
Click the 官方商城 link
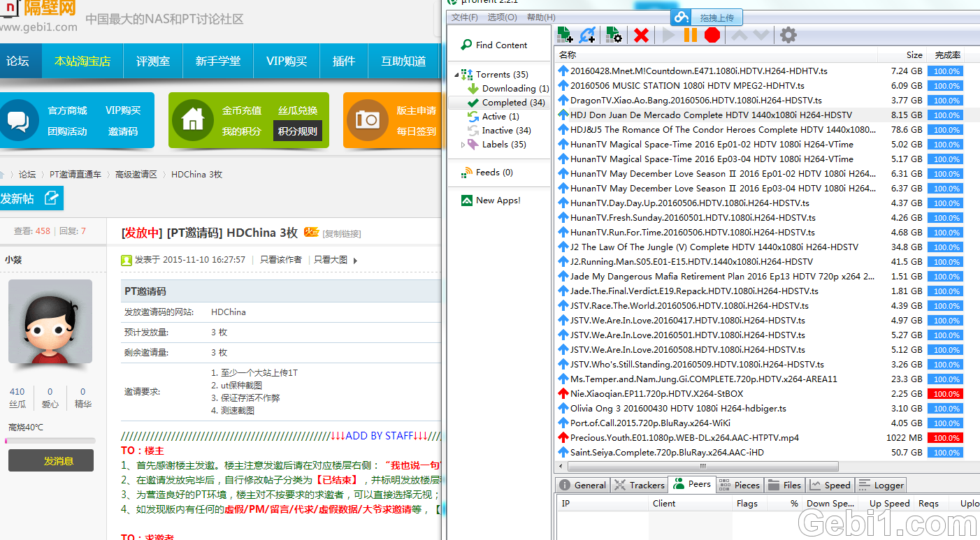[x=67, y=110]
